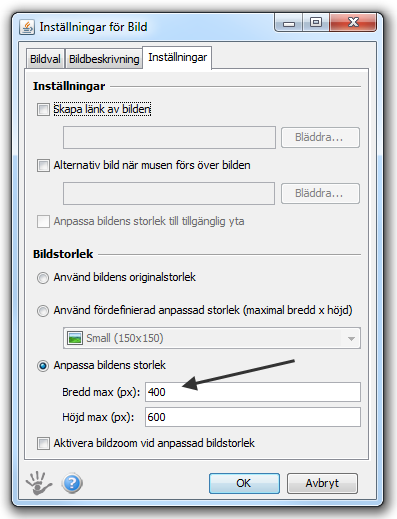The height and width of the screenshot is (519, 397).
Task: Maximize the Inställningar för Bild window
Action: (316, 23)
